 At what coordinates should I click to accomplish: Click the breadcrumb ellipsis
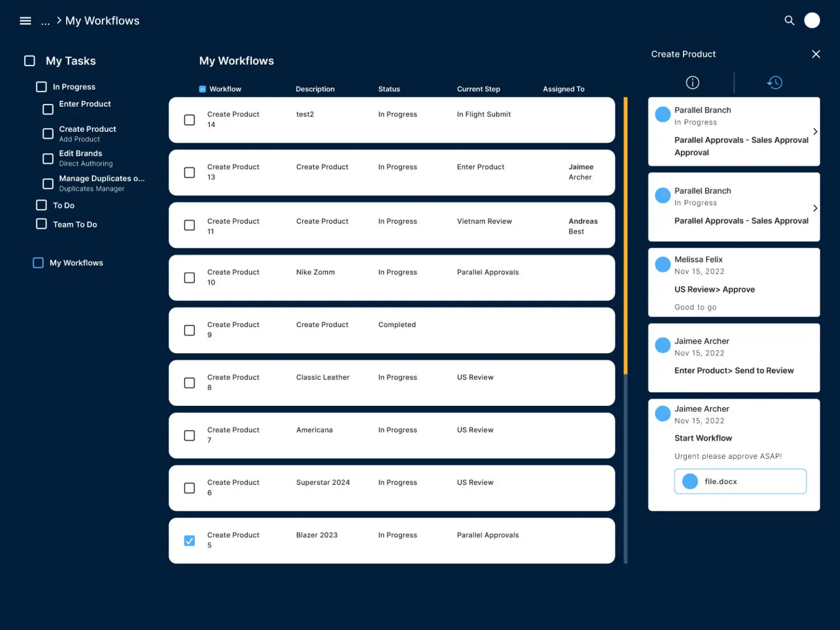[45, 21]
